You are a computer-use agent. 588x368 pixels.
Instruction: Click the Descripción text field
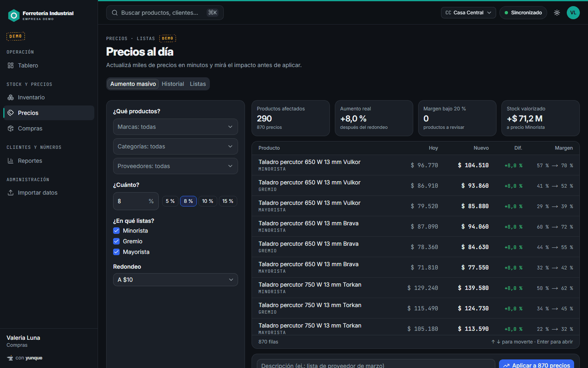[376, 364]
